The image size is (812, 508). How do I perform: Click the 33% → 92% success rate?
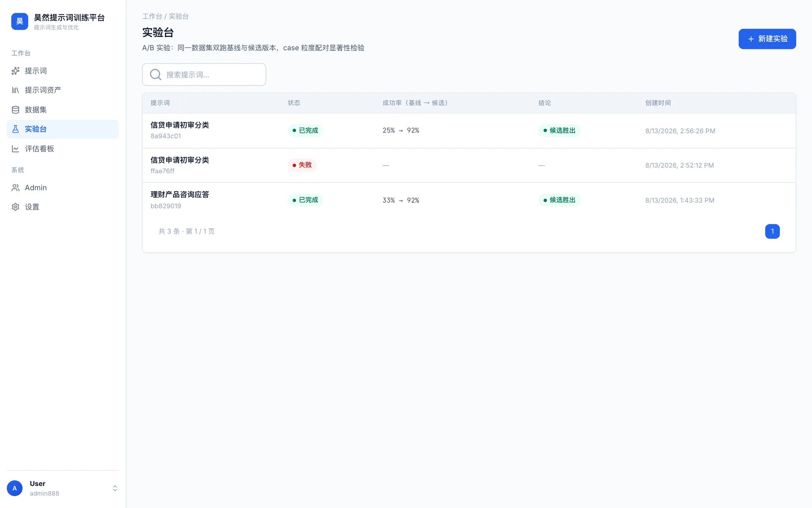point(401,200)
